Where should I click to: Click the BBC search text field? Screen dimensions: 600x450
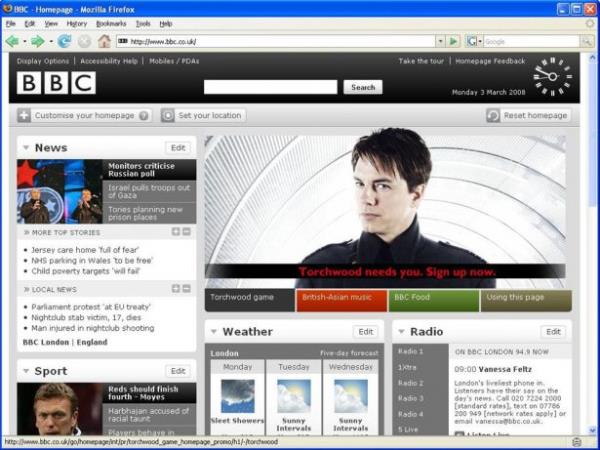(x=270, y=87)
